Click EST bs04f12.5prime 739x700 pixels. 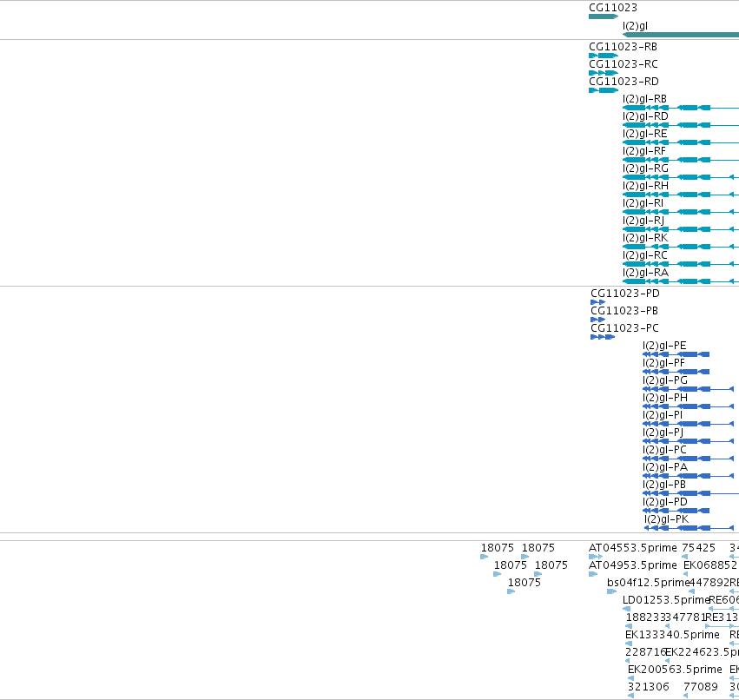pyautogui.click(x=611, y=592)
